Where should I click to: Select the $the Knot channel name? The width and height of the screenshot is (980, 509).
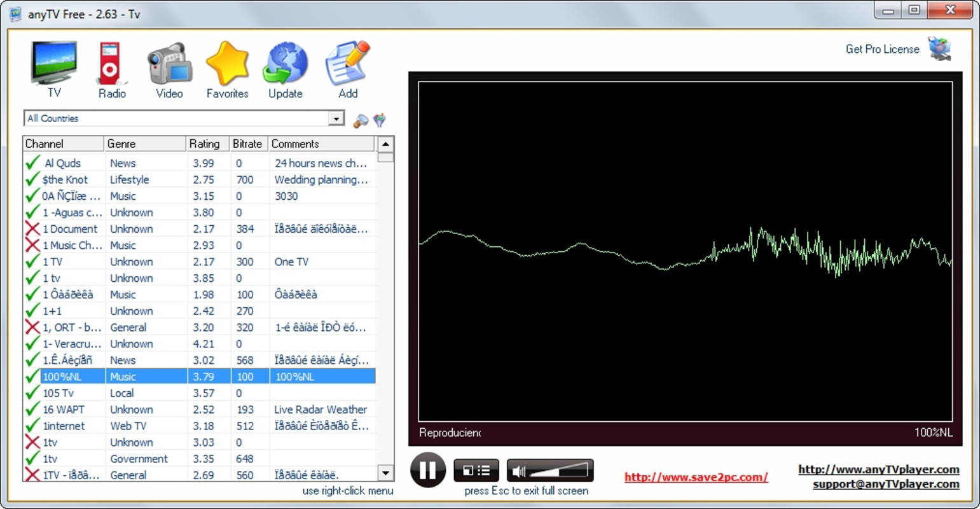point(65,180)
